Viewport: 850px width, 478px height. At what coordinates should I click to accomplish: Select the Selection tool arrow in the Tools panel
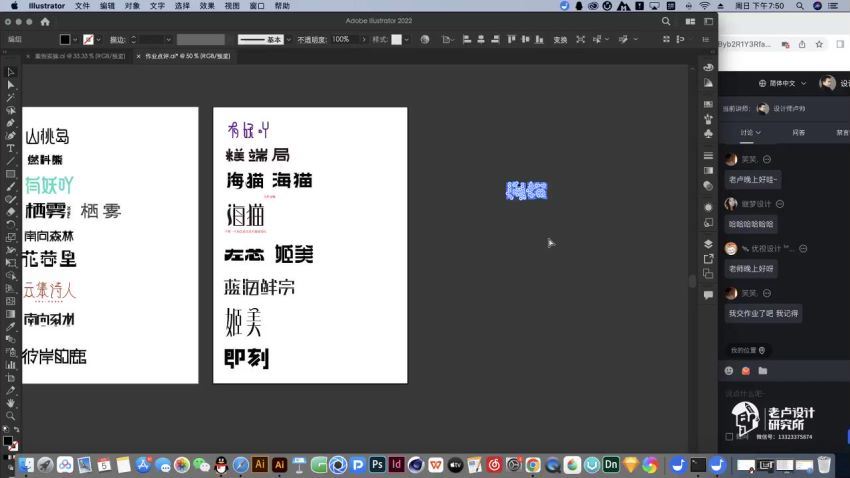click(x=10, y=72)
